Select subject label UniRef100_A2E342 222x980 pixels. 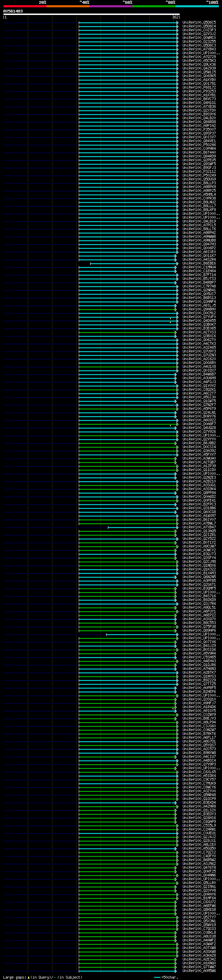pos(199,959)
